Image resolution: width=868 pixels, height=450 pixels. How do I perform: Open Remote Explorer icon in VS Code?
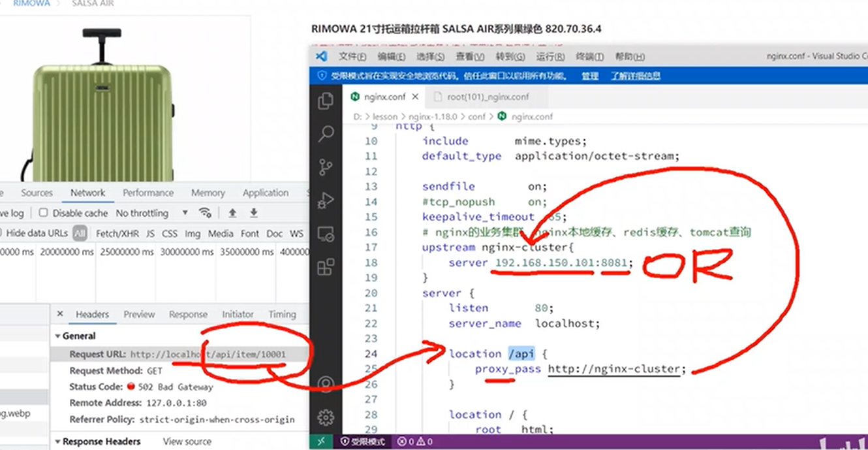click(326, 234)
